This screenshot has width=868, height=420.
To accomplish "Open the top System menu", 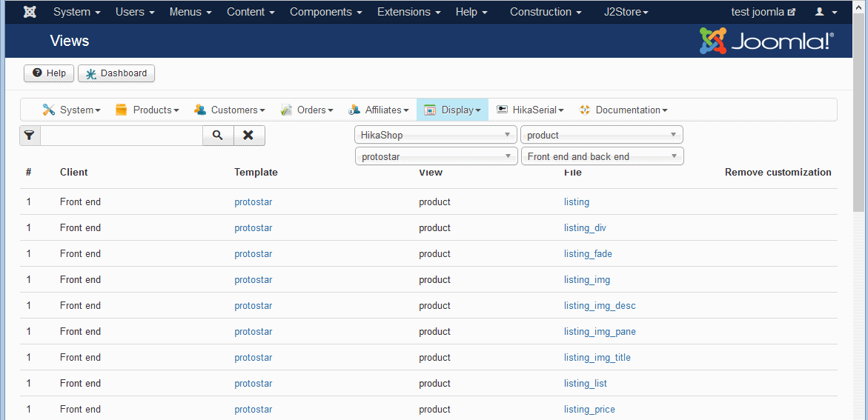I will (x=77, y=12).
